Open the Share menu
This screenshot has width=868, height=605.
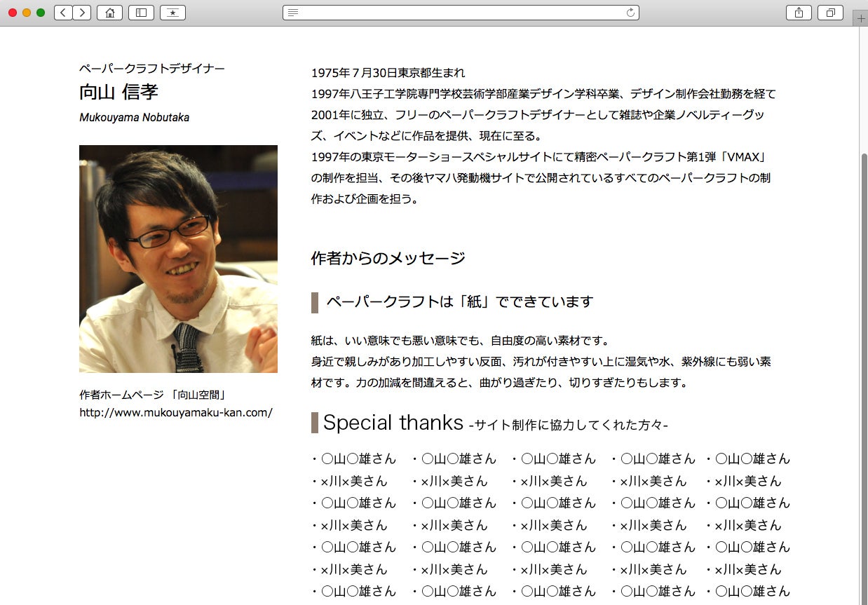[799, 13]
